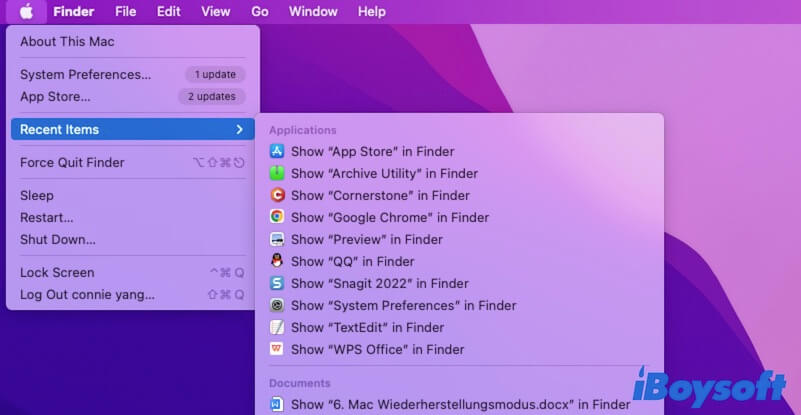The height and width of the screenshot is (415, 801).
Task: Open the Edit menu
Action: point(169,11)
